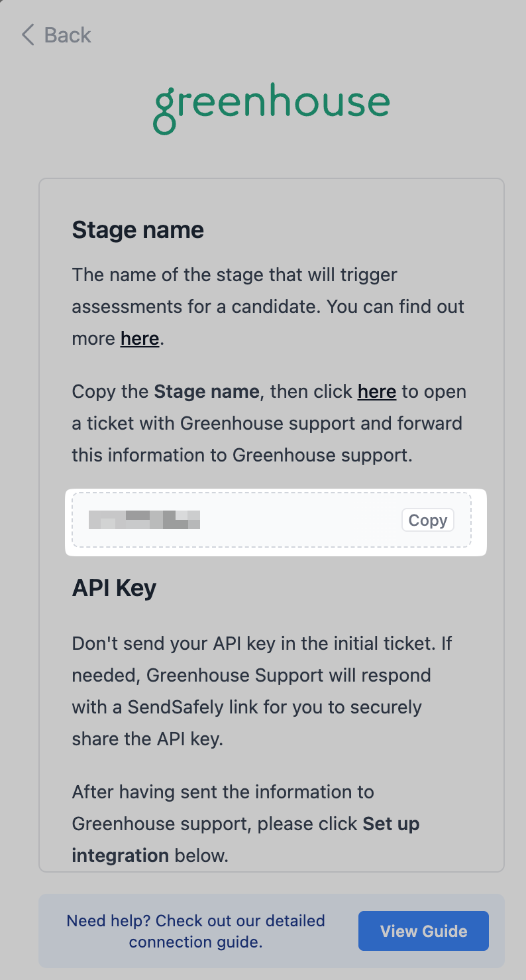This screenshot has width=526, height=980.
Task: Click the 'Stage name' section heading
Action: click(138, 229)
